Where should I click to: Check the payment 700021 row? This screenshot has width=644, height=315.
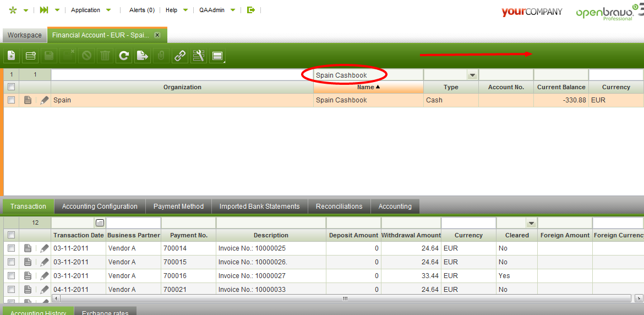(x=12, y=290)
